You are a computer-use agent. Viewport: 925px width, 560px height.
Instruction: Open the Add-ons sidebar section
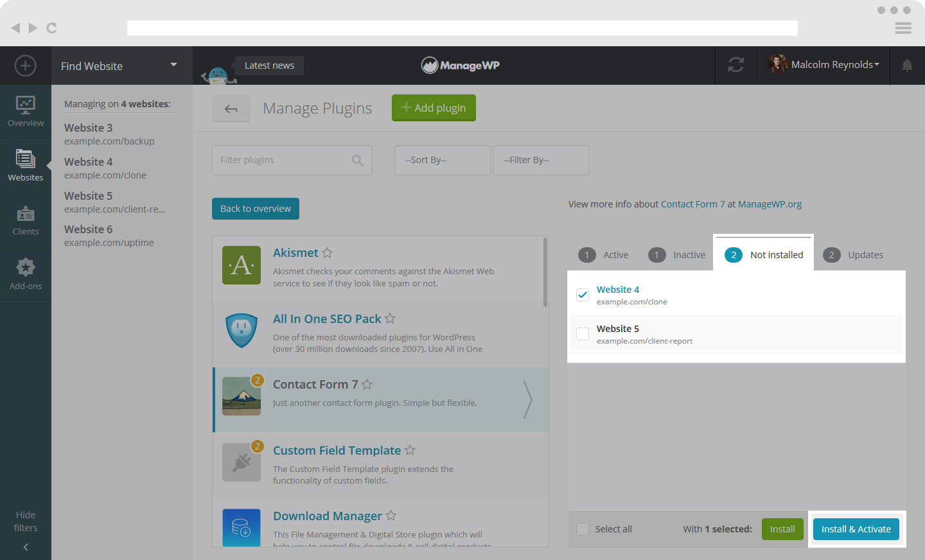point(26,275)
